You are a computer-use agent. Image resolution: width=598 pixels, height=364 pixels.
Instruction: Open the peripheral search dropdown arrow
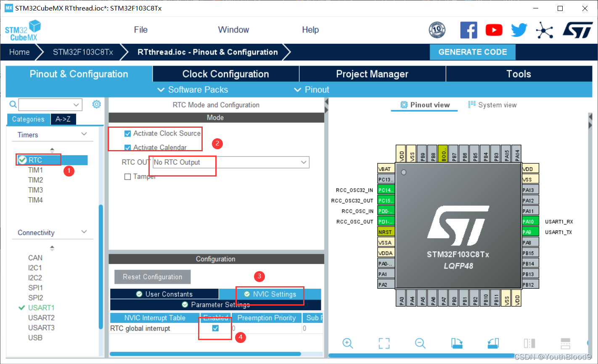coord(76,105)
